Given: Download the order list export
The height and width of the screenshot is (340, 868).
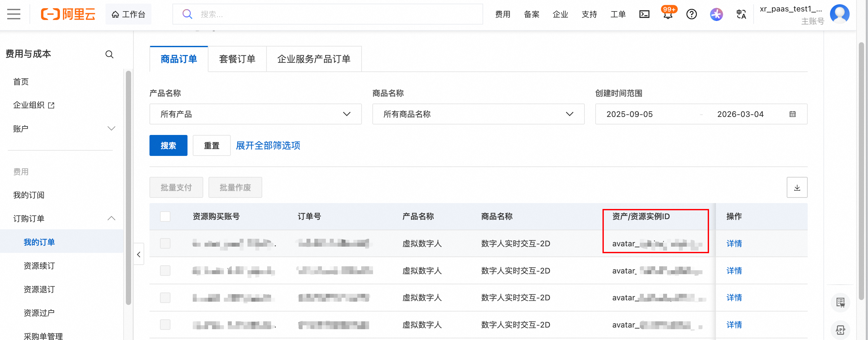Looking at the screenshot, I should pyautogui.click(x=797, y=187).
